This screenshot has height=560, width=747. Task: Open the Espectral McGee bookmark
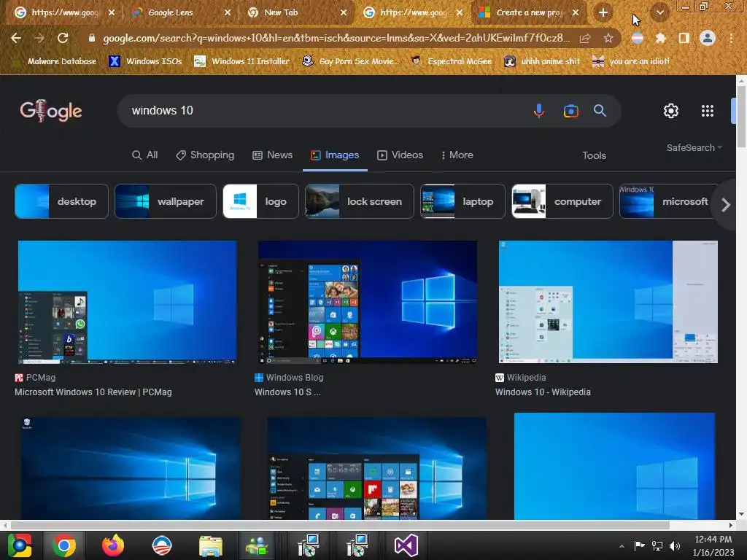click(452, 61)
